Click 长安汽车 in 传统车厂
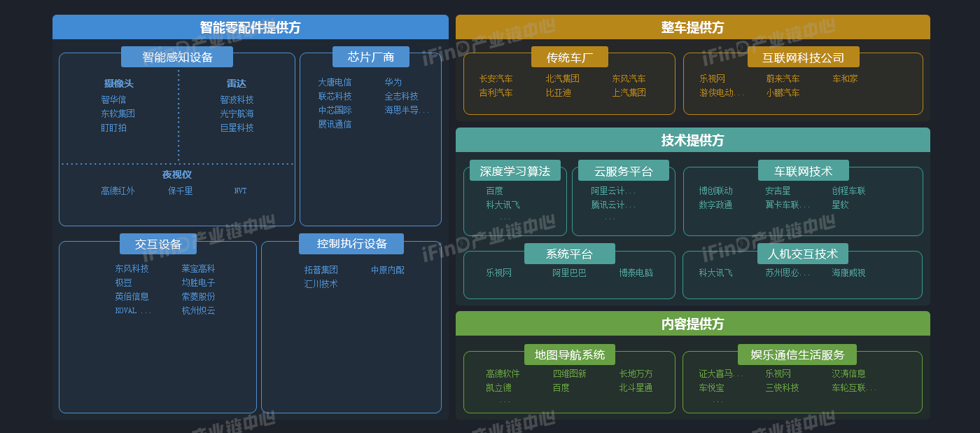Screen dimensions: 980x433 pyautogui.click(x=496, y=78)
